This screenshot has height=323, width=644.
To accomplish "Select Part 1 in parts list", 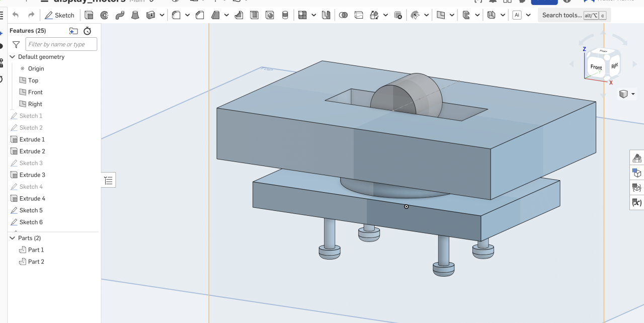I will [x=36, y=250].
